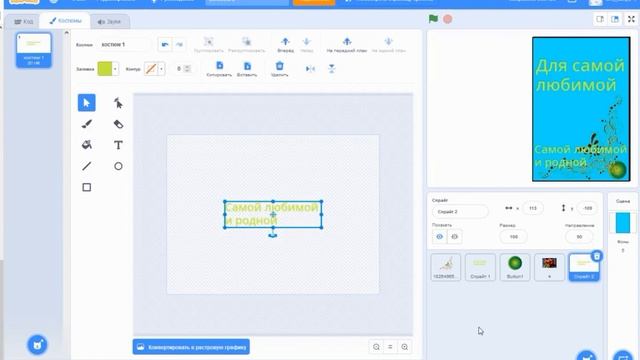Click the Convert to bitmap button
Image resolution: width=640 pixels, height=360 pixels.
click(x=191, y=347)
